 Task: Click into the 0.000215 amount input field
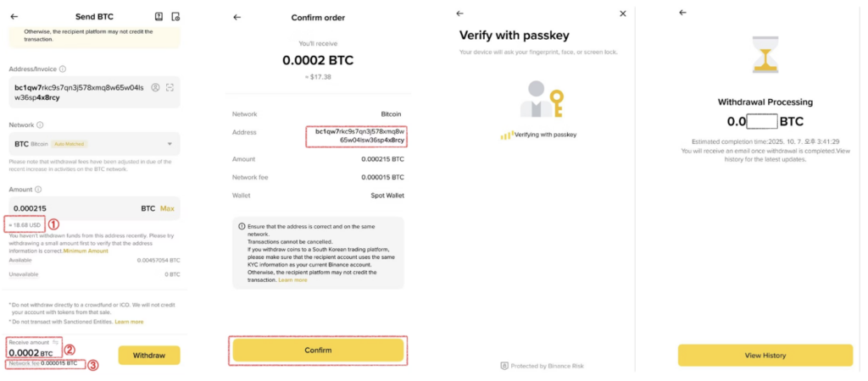coord(68,208)
